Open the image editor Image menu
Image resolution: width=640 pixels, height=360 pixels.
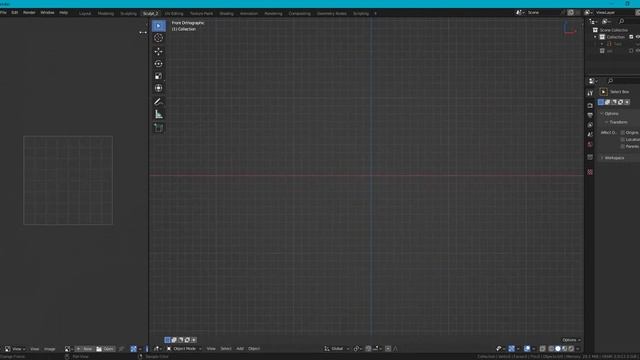click(x=49, y=349)
